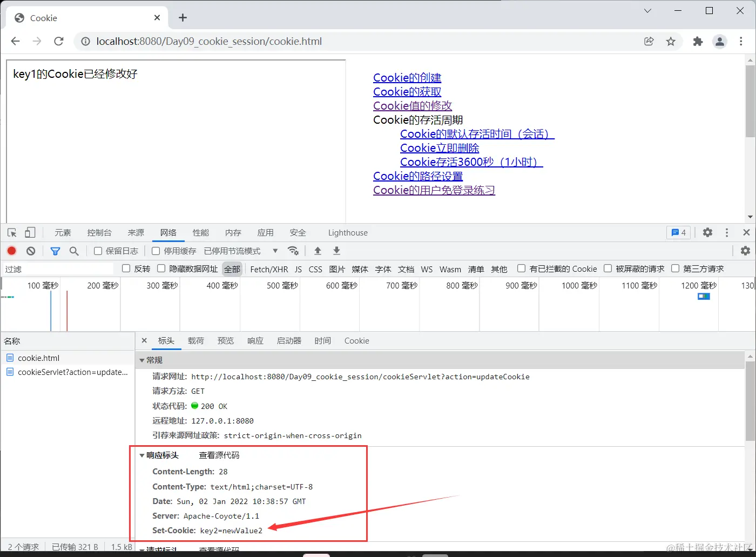The image size is (756, 557).
Task: Open network search magnifier
Action: pos(74,251)
